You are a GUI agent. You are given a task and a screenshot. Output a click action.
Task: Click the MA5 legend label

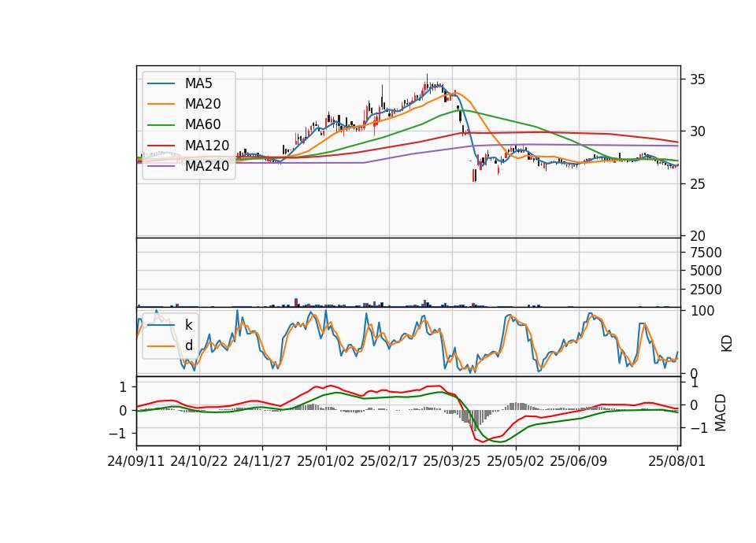pyautogui.click(x=198, y=83)
